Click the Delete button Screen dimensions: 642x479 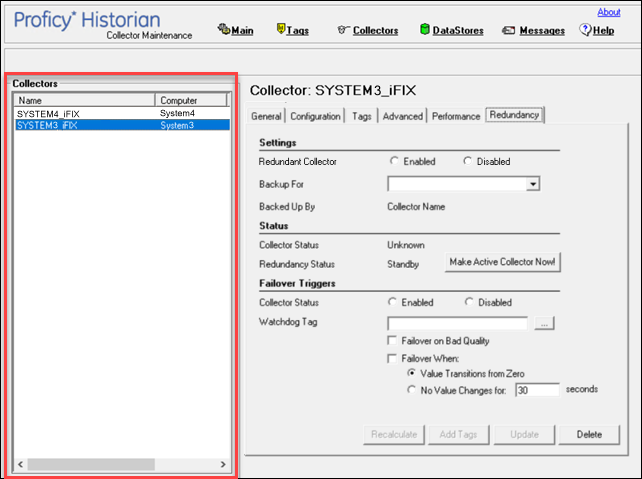tap(589, 434)
